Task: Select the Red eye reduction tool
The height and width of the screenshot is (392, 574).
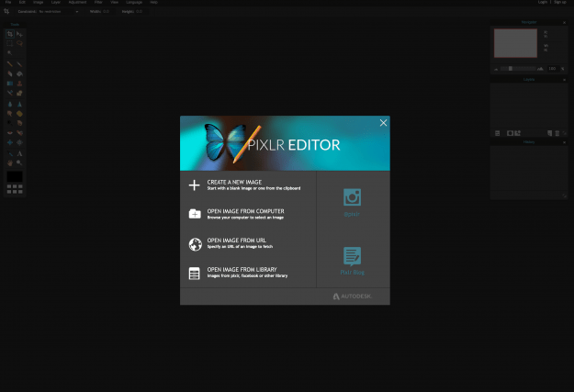Action: [10, 133]
